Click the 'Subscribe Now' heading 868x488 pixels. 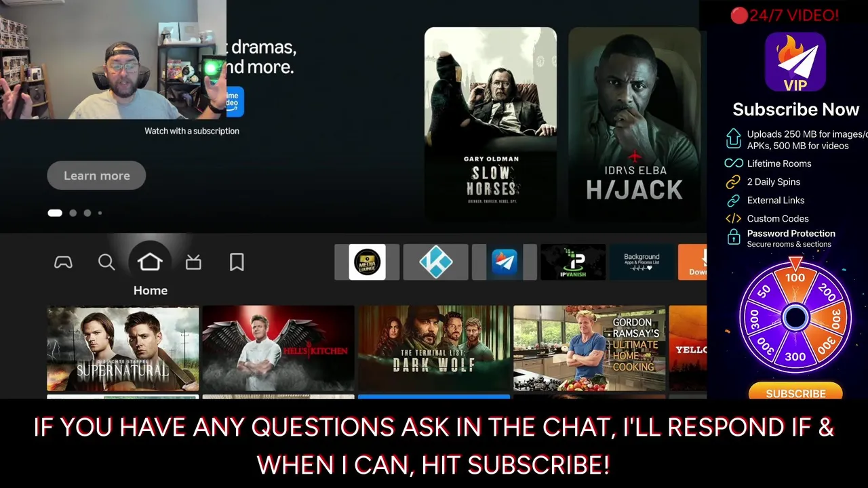(x=795, y=110)
